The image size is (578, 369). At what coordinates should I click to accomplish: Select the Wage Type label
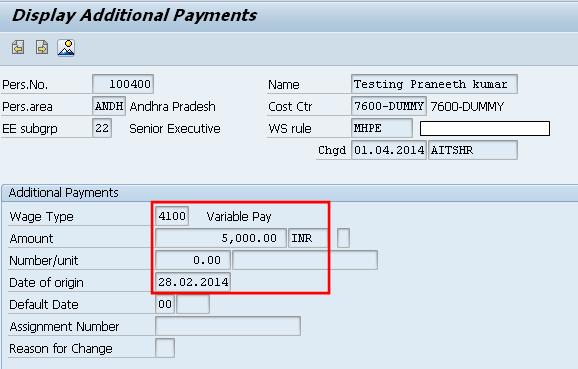point(41,216)
